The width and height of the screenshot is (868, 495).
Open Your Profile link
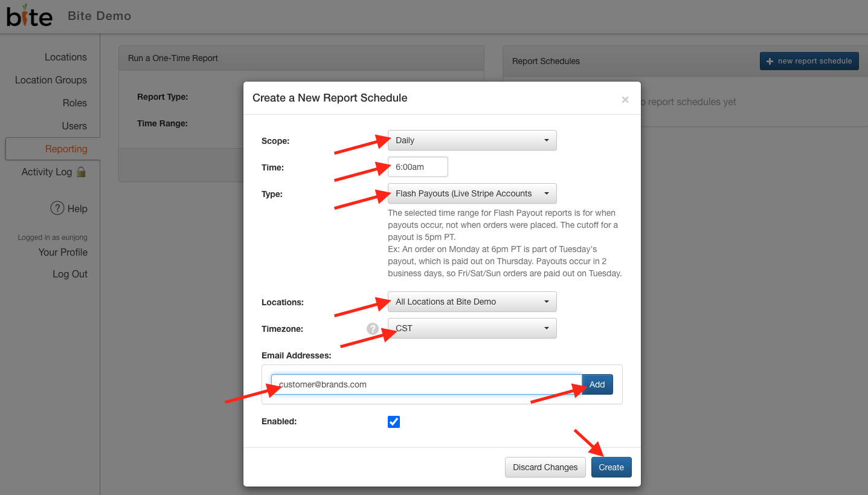(x=63, y=252)
